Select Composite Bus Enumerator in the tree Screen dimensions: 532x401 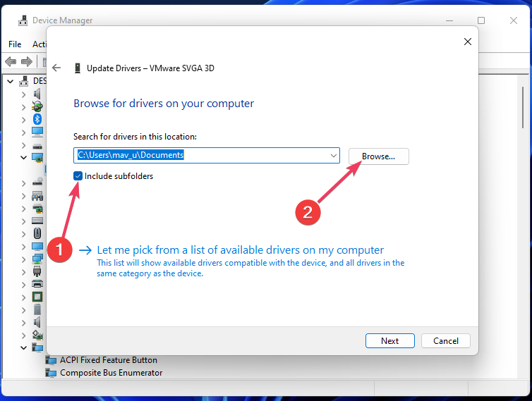click(x=111, y=373)
